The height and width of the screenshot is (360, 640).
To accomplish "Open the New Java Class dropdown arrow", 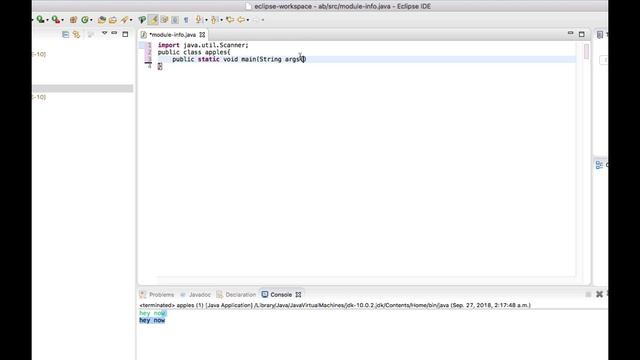I will (x=91, y=20).
